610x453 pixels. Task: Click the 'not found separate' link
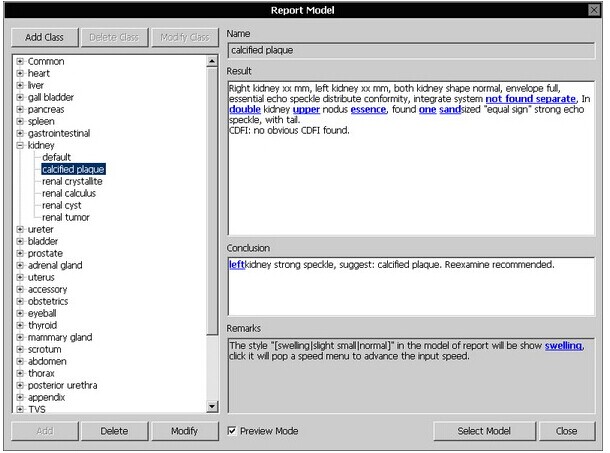pyautogui.click(x=530, y=99)
